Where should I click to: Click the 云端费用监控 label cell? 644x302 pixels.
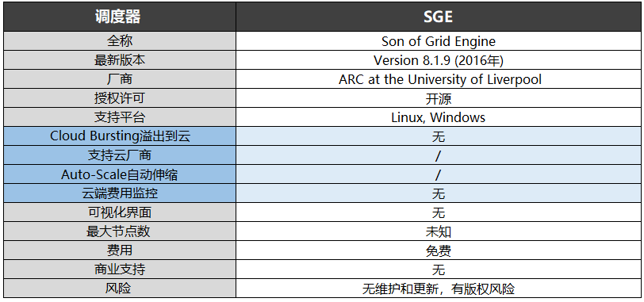click(x=120, y=193)
